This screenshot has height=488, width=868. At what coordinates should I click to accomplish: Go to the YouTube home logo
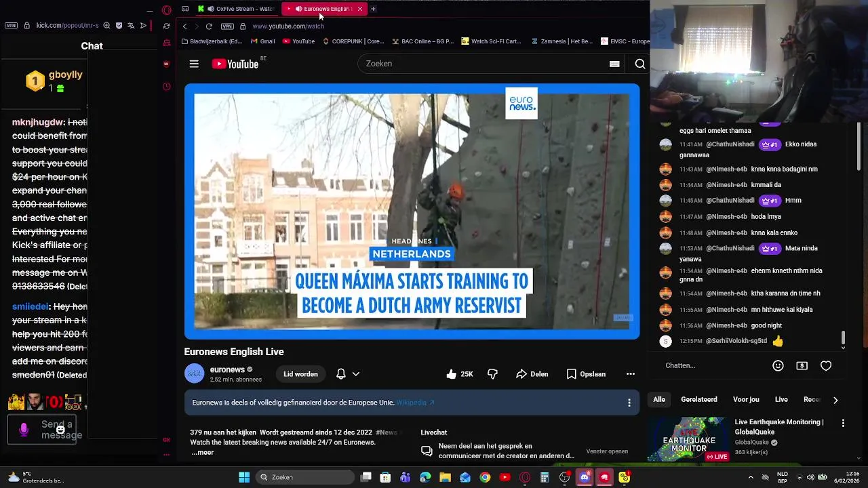click(235, 64)
